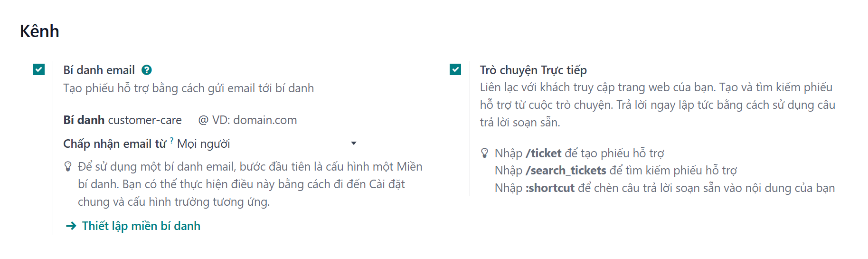The width and height of the screenshot is (868, 259).
Task: Uncheck the Trò chuyện Trực tiếp checkbox
Action: coord(455,69)
